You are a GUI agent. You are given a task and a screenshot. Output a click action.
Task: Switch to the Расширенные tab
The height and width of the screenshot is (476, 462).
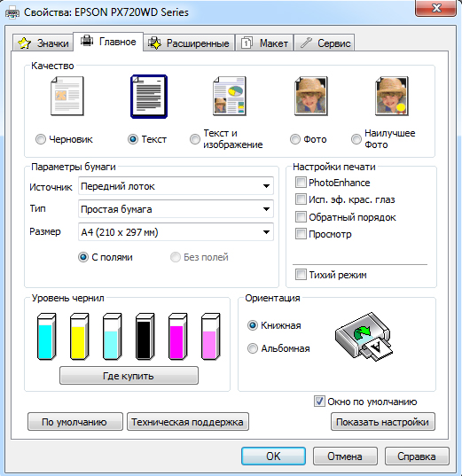tap(189, 43)
